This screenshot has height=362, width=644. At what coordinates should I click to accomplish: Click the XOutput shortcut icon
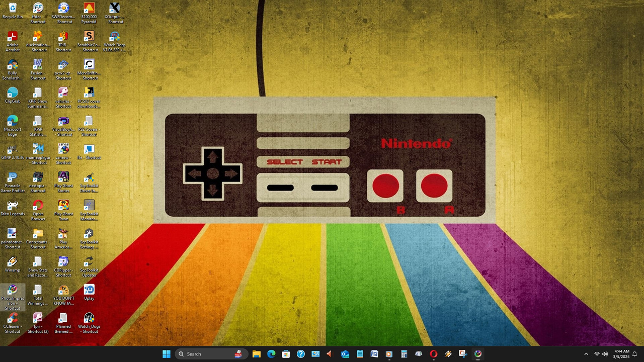coord(114,13)
